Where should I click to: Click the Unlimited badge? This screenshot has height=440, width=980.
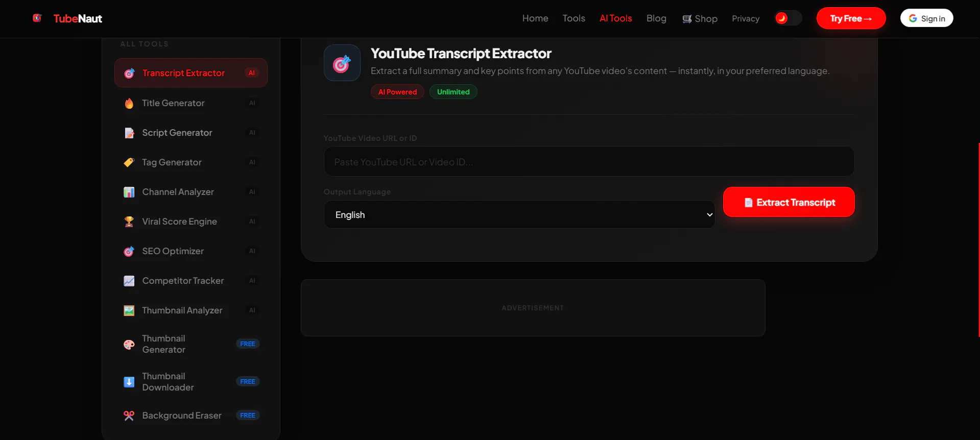[453, 92]
